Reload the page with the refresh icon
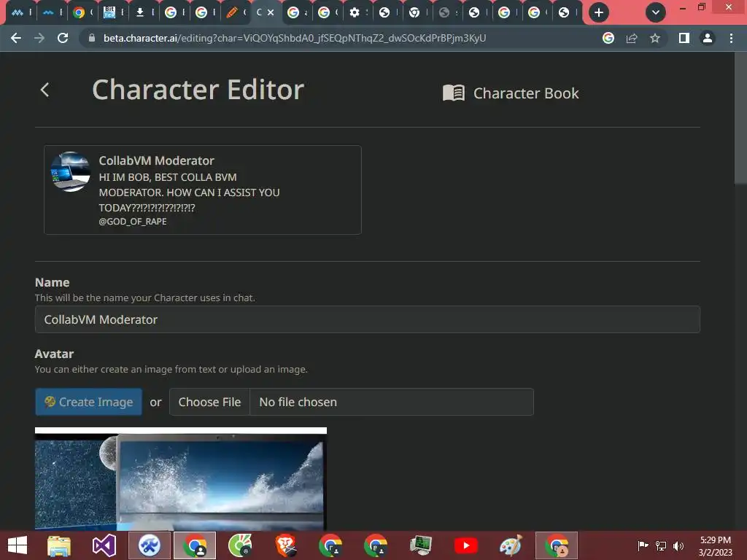747x560 pixels. (63, 38)
